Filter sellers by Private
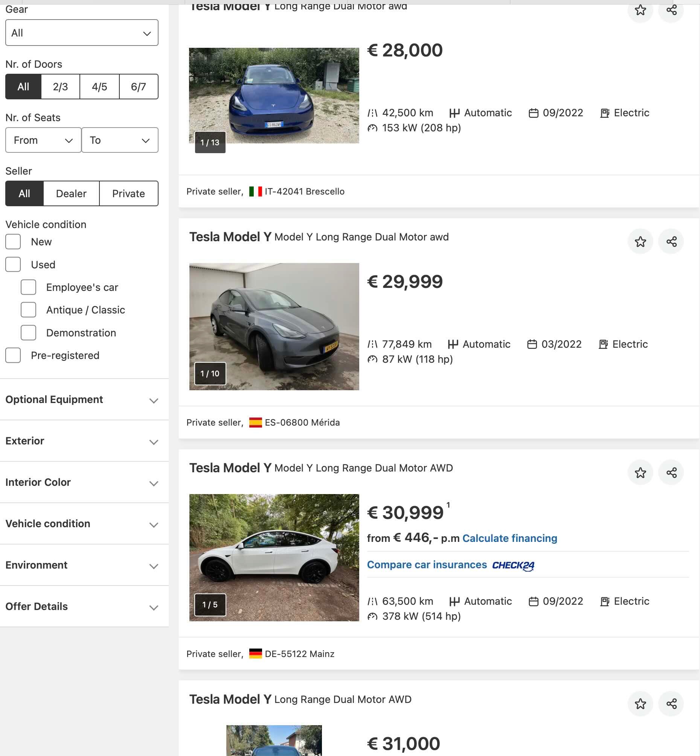 point(128,193)
